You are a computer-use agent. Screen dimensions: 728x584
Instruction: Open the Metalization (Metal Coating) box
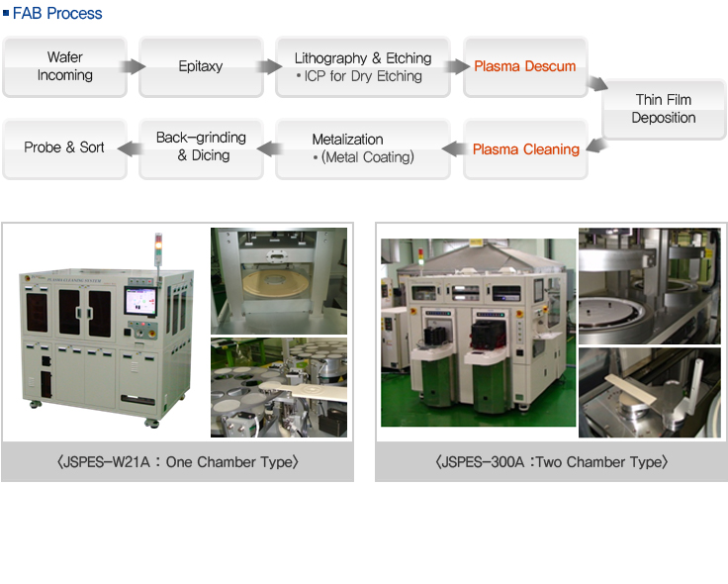[x=362, y=148]
